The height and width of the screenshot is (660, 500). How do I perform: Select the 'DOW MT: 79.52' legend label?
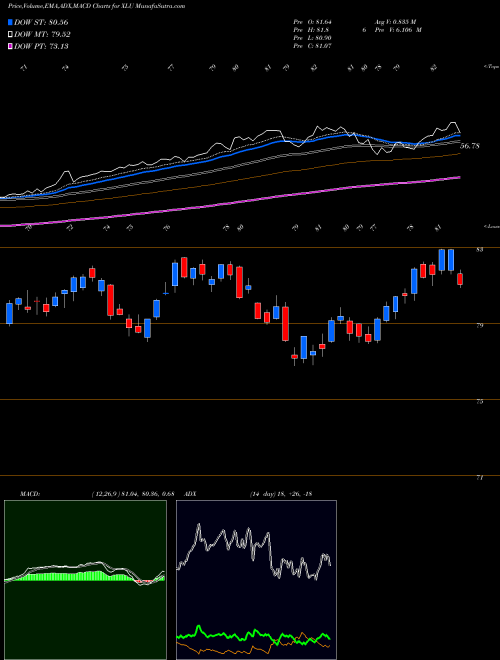point(42,35)
